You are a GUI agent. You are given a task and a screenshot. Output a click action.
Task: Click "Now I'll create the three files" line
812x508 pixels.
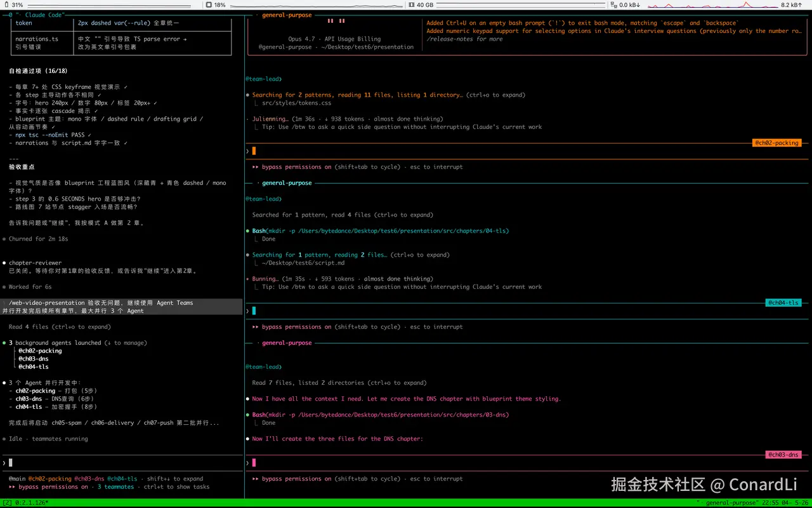click(x=337, y=439)
